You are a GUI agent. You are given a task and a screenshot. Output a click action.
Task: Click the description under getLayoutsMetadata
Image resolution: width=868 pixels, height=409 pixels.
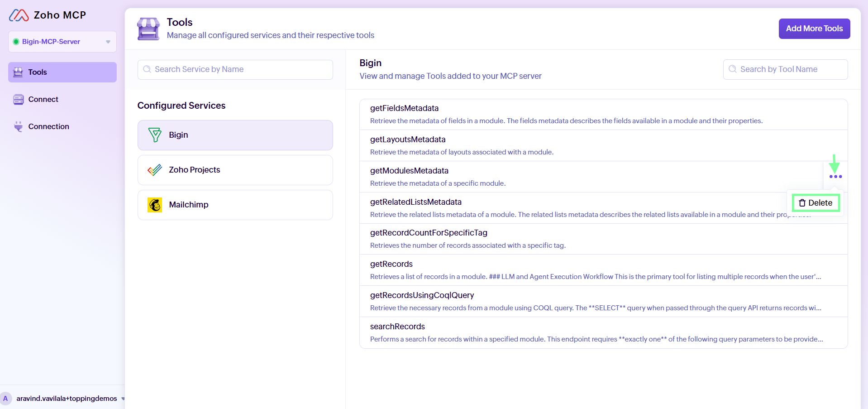[x=462, y=152]
